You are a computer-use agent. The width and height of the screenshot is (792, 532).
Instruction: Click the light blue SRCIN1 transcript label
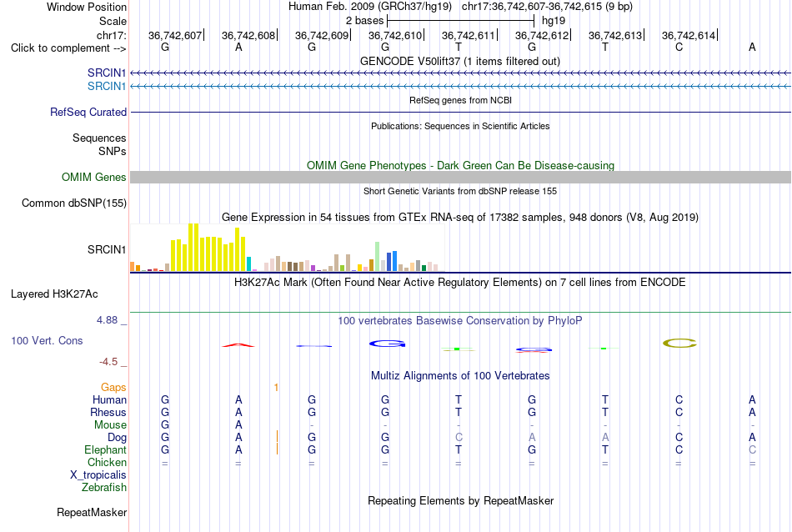[107, 87]
